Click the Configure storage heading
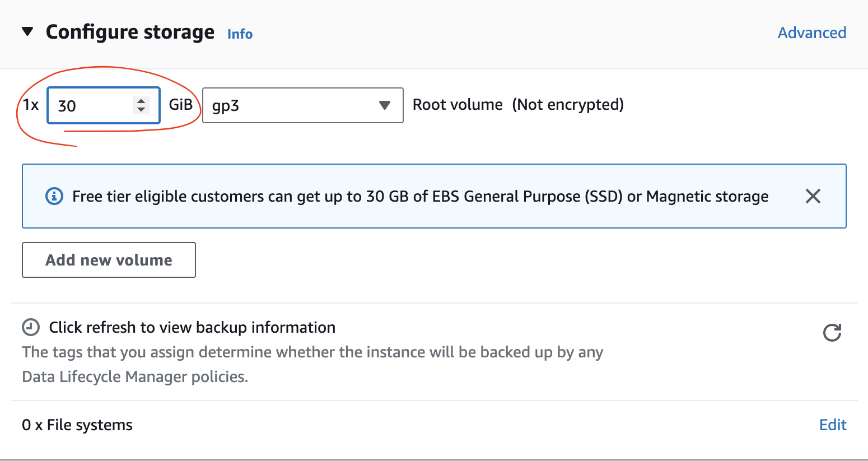This screenshot has width=868, height=461. point(130,32)
